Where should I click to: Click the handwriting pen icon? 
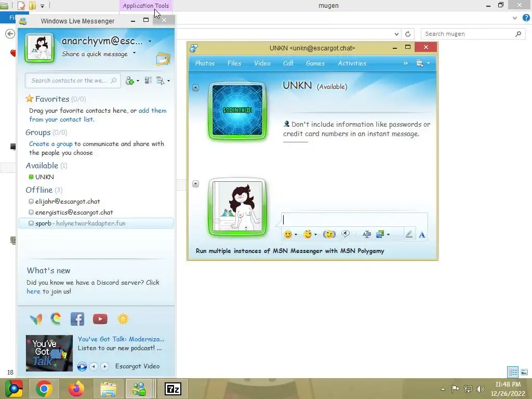pyautogui.click(x=409, y=234)
